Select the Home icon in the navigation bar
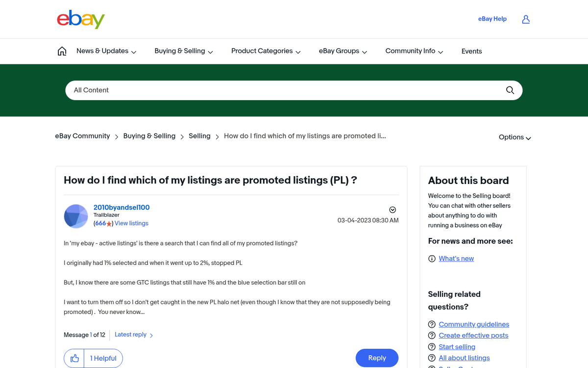This screenshot has height=368, width=588. [x=62, y=51]
